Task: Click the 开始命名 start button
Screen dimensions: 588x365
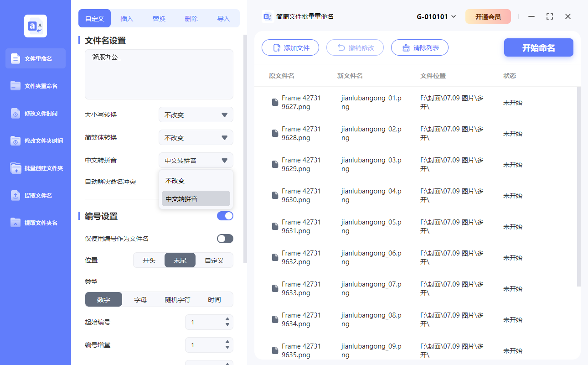Action: tap(538, 47)
